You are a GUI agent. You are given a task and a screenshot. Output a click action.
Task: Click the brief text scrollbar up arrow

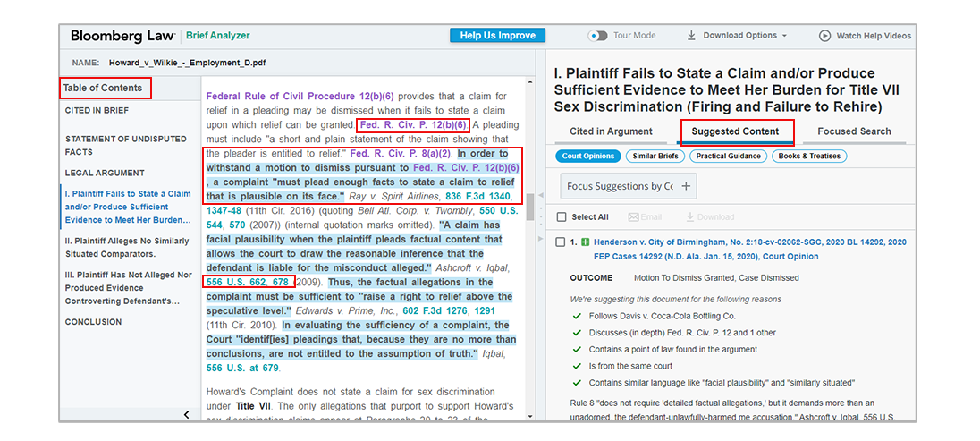[x=530, y=82]
